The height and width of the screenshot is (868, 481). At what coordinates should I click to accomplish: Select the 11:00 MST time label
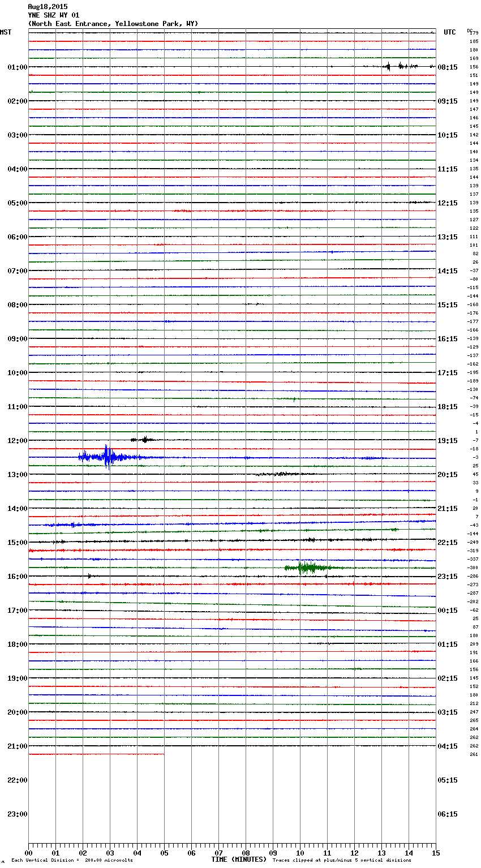tap(18, 407)
